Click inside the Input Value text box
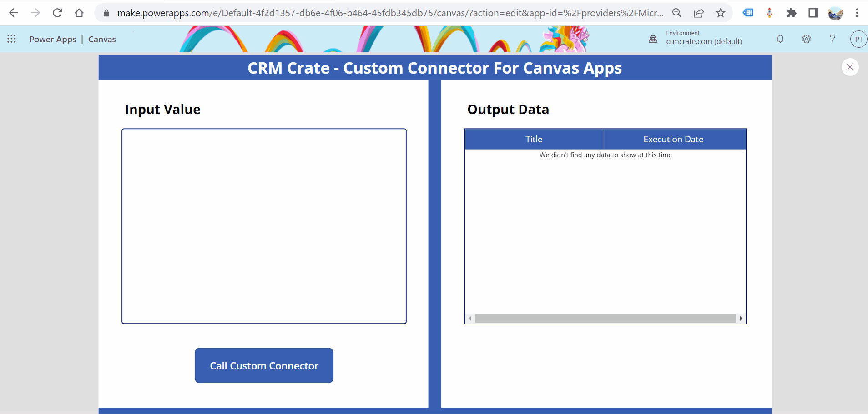Screen dimensions: 868x414 [x=264, y=225]
